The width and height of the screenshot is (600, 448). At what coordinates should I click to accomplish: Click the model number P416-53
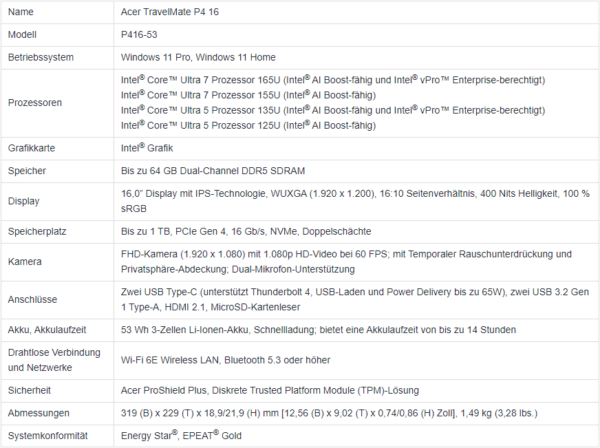[x=139, y=34]
